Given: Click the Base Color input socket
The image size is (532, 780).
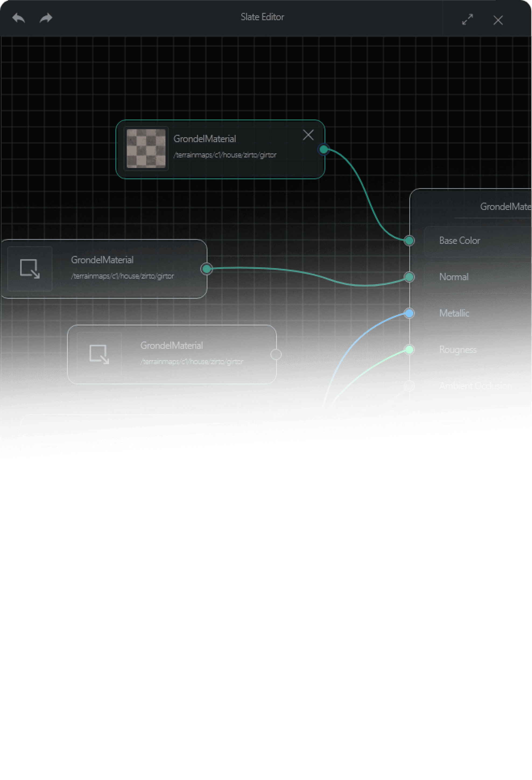Looking at the screenshot, I should click(409, 241).
